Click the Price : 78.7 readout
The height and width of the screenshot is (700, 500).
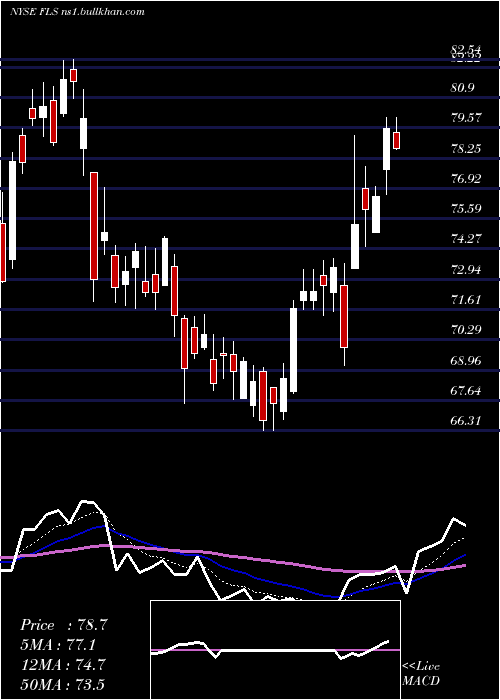click(x=63, y=625)
